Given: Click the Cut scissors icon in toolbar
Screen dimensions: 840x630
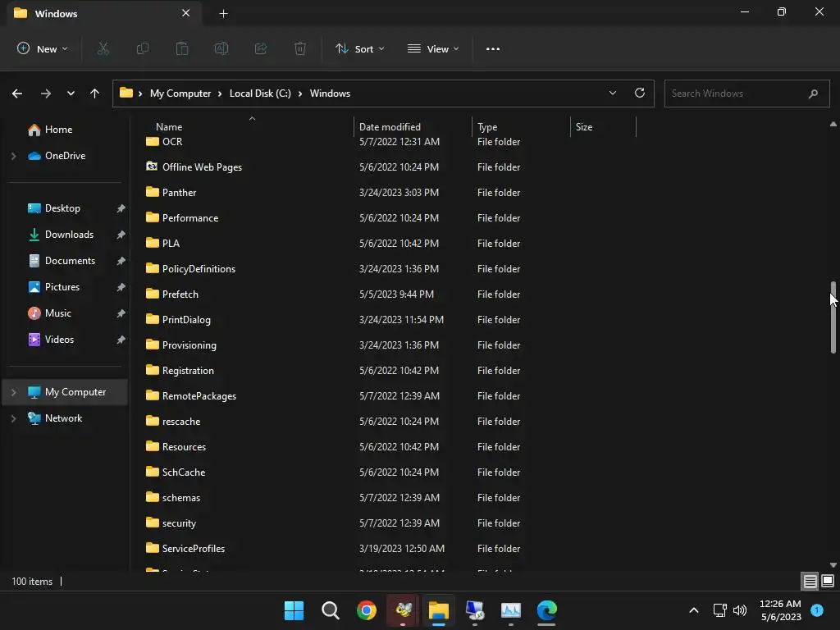Looking at the screenshot, I should pos(103,48).
